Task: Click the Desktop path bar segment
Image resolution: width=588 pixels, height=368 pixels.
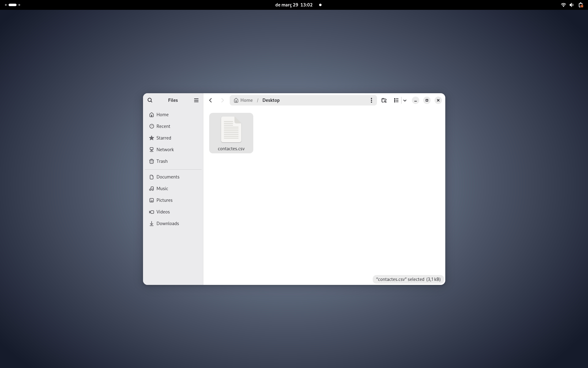Action: pos(271,100)
